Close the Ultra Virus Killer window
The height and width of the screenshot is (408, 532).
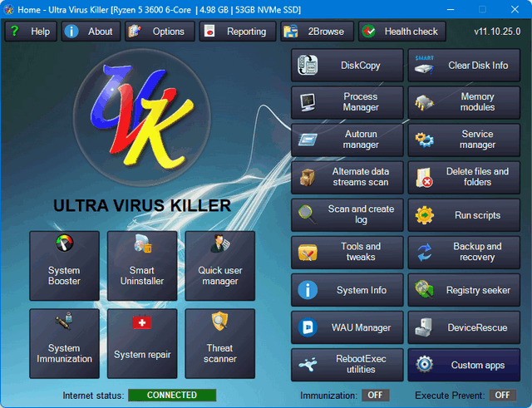pyautogui.click(x=515, y=9)
